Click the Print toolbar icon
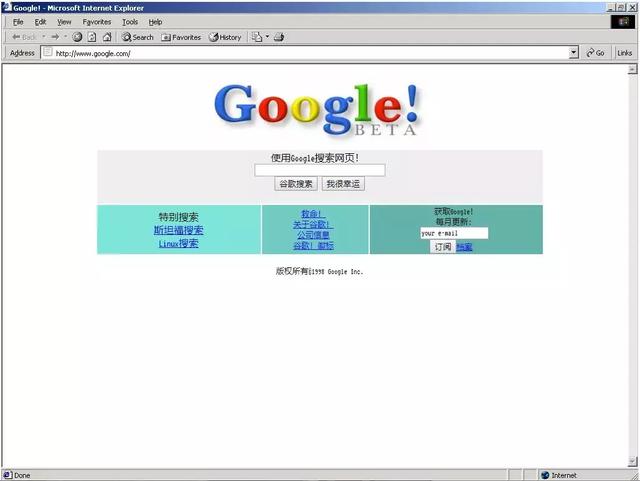 279,37
